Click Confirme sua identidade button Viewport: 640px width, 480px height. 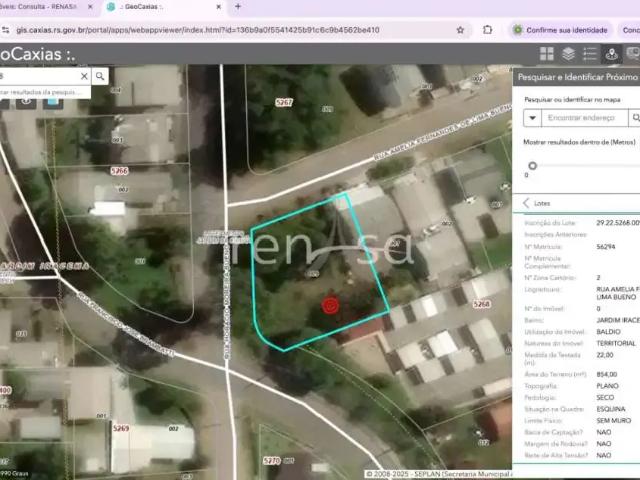(x=561, y=30)
